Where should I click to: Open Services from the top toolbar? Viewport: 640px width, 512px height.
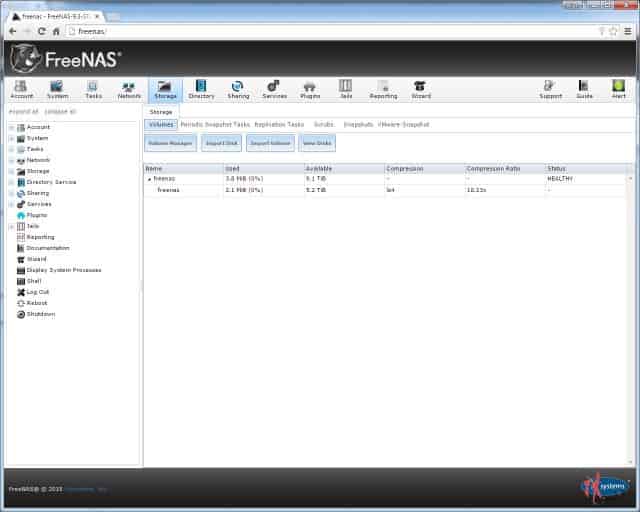pos(273,89)
